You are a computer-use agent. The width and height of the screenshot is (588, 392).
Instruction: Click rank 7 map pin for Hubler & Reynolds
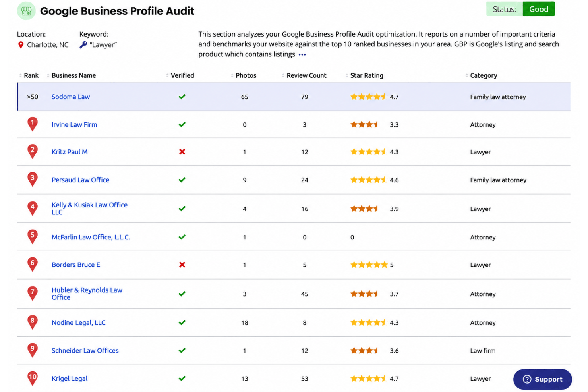coord(33,293)
